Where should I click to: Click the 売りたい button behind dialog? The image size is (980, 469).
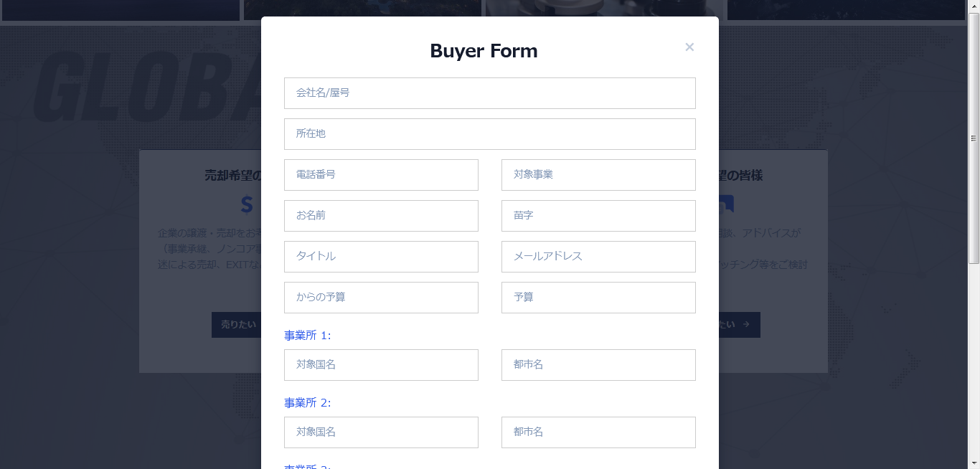tap(237, 325)
